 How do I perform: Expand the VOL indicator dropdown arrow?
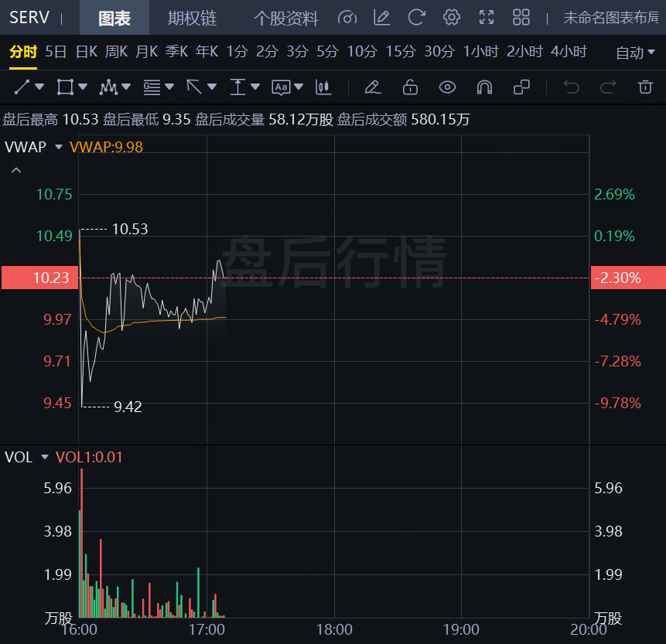44,457
